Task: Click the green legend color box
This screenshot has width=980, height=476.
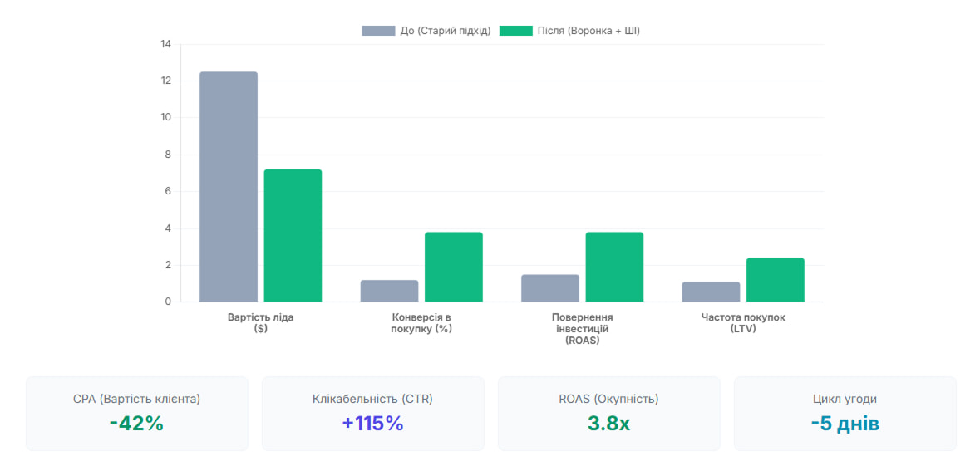Action: (515, 31)
